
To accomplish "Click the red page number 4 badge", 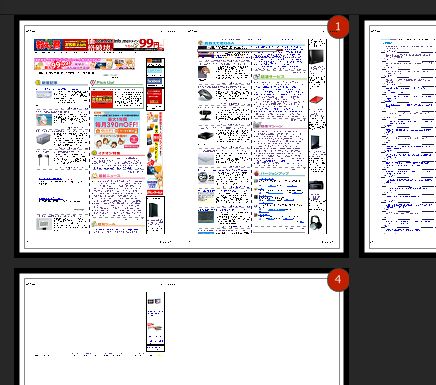I will coord(338,279).
